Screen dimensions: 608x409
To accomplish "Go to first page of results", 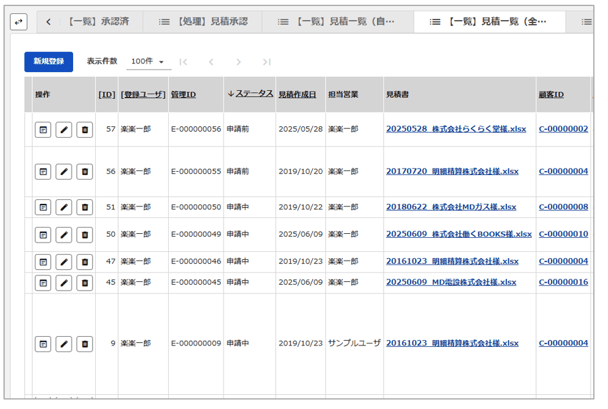I will 183,62.
